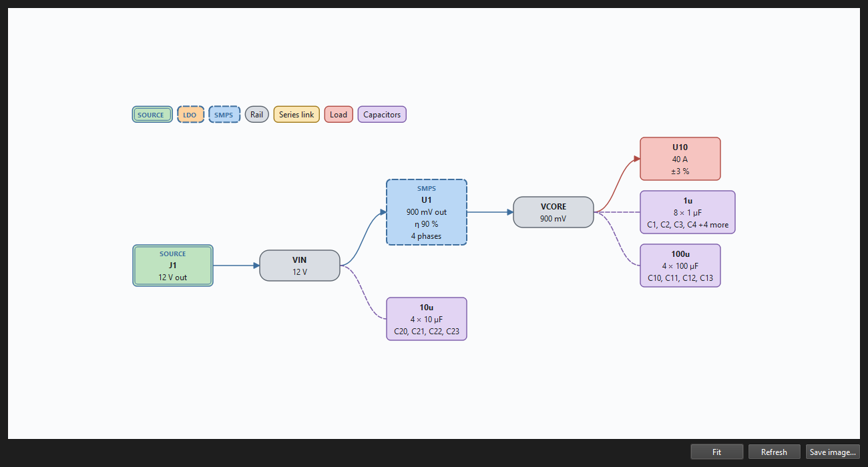
Task: Click the '4 × 10 µF' text
Action: 427,320
